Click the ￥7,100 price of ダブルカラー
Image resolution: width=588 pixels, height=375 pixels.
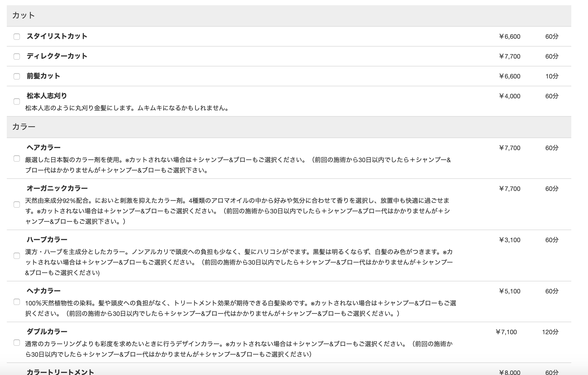coord(506,332)
